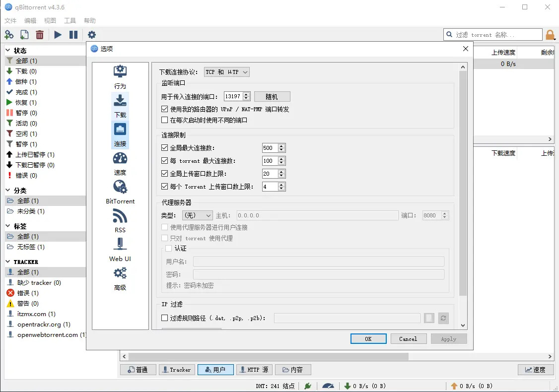
Task: Click the delete torrent trash icon
Action: [40, 35]
